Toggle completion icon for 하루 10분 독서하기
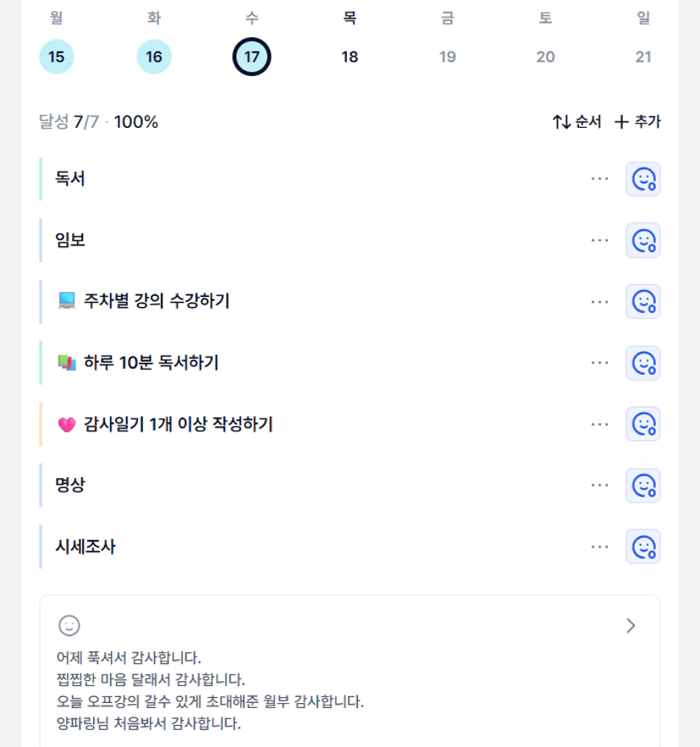Screen dimensions: 700x747 pos(642,363)
